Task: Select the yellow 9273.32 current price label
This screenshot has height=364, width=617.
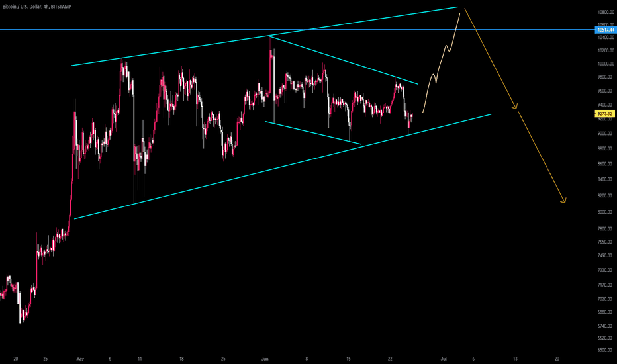Action: point(604,114)
